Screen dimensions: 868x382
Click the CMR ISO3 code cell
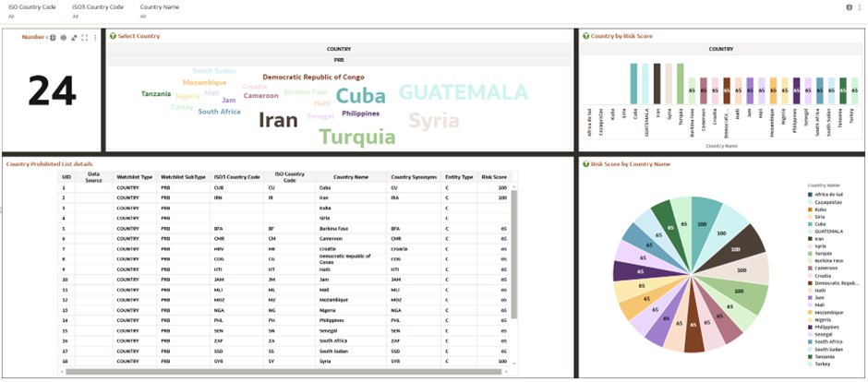(x=237, y=238)
